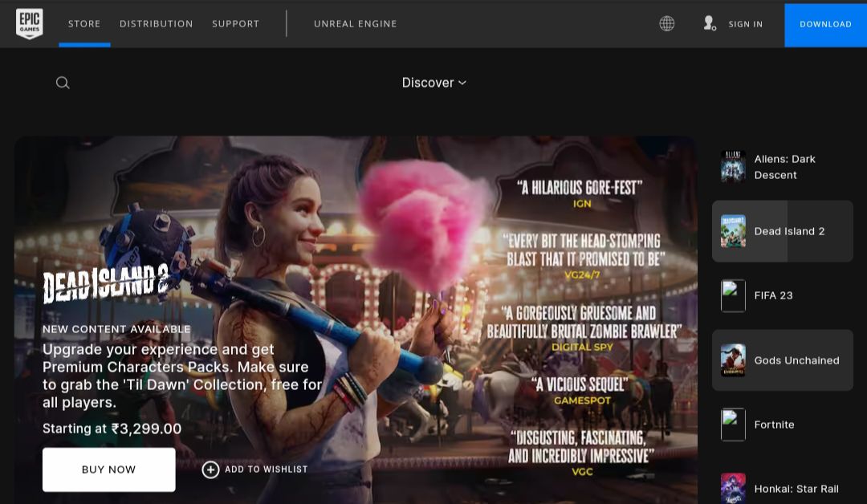Sign in to your account
The width and height of the screenshot is (867, 504).
point(745,24)
